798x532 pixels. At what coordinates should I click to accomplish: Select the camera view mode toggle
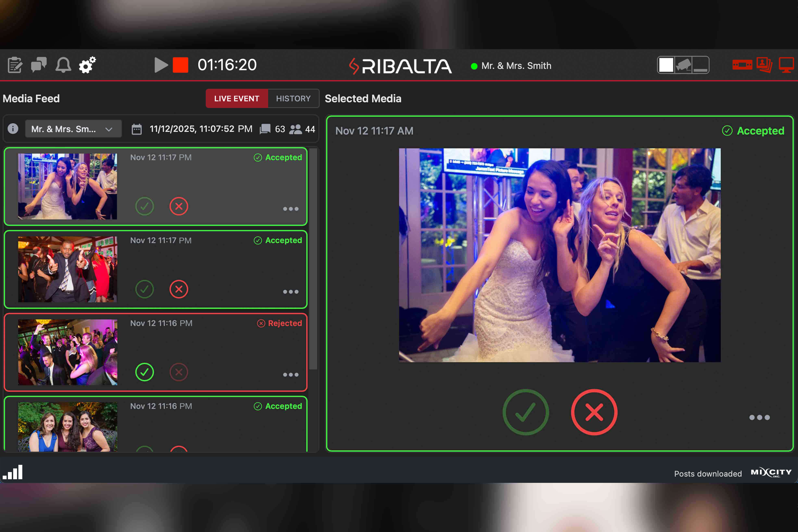(683, 64)
